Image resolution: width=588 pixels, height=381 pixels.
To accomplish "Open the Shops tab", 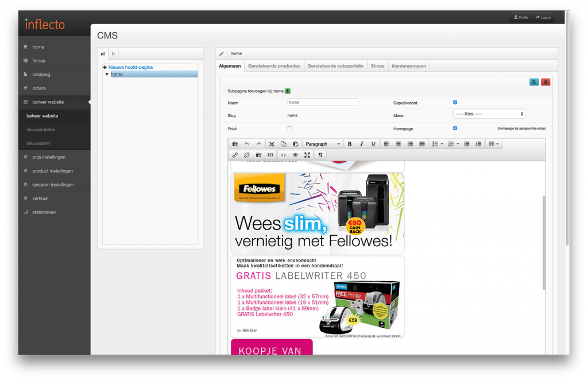I will [377, 66].
